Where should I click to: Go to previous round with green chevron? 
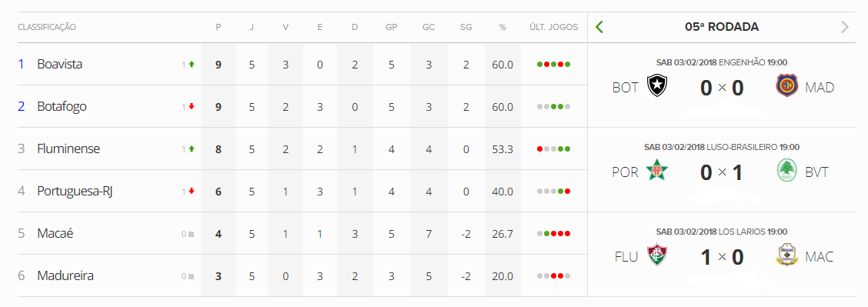[599, 27]
